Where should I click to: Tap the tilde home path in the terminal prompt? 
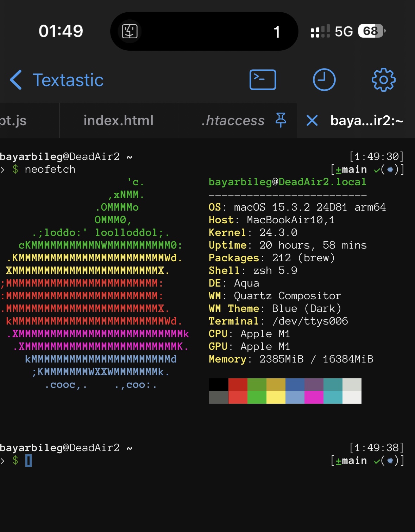click(x=130, y=156)
